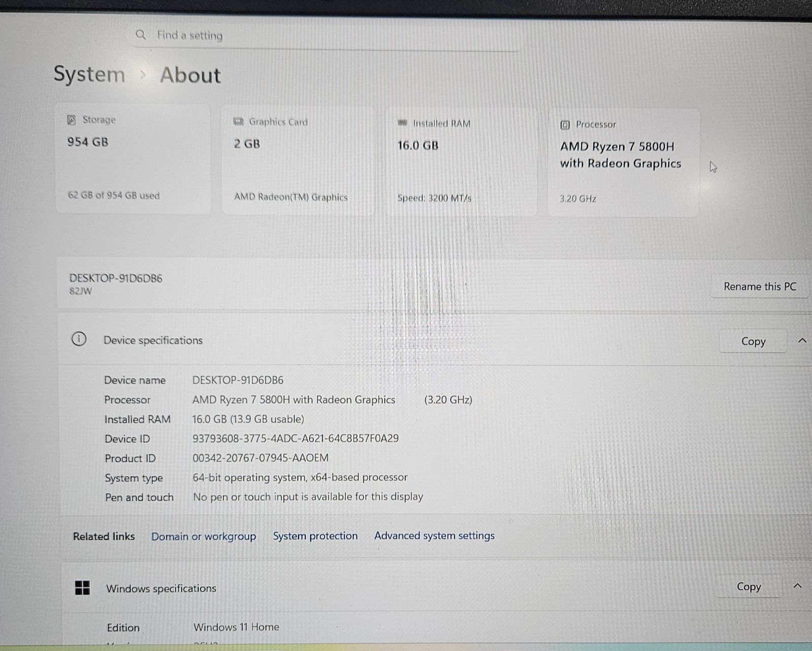Select the Product ID 00342-20767-07945-AAOEM text
This screenshot has width=812, height=651.
pyautogui.click(x=260, y=458)
